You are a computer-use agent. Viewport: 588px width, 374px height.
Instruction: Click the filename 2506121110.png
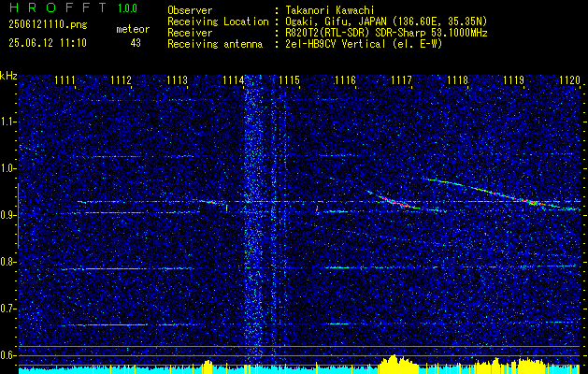pyautogui.click(x=48, y=25)
